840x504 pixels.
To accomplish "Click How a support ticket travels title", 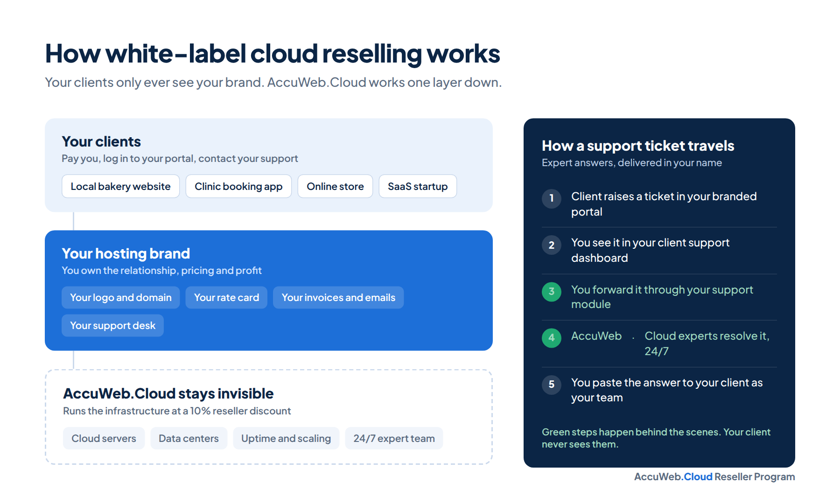I will (638, 146).
